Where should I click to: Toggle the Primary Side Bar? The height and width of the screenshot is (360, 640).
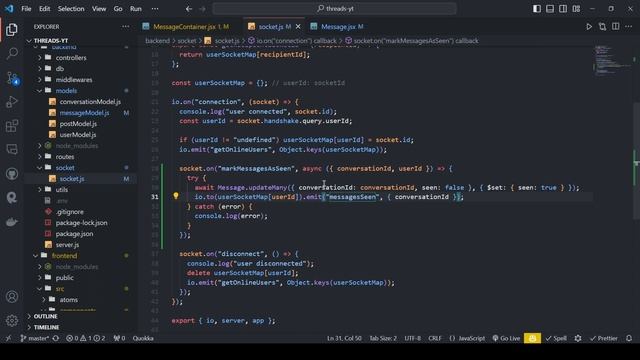point(537,9)
